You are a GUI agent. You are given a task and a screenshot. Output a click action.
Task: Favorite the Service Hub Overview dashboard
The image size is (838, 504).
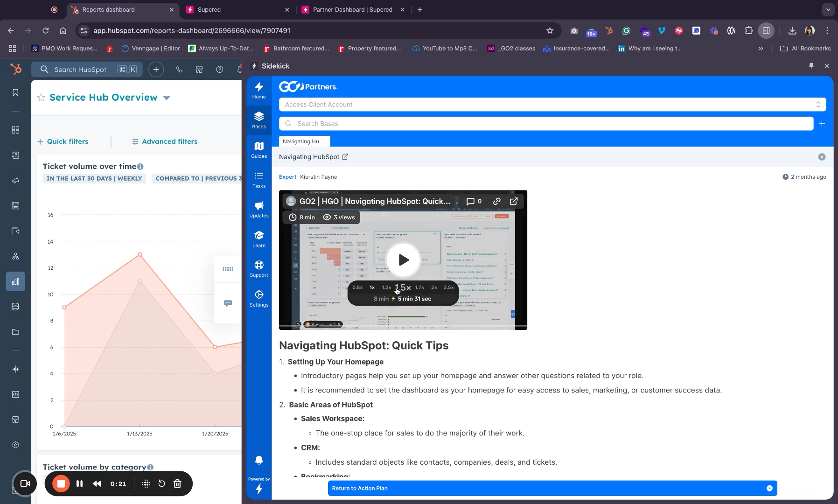click(41, 98)
